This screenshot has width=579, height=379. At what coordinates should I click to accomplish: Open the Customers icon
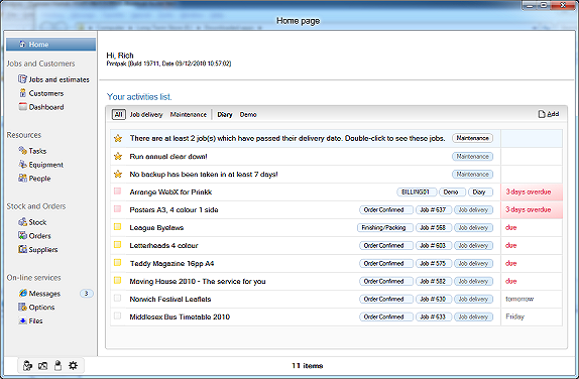(x=23, y=93)
